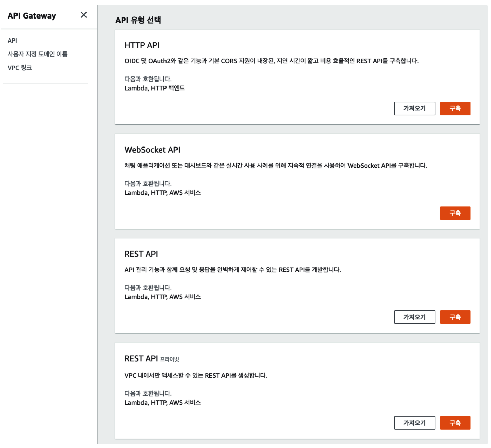This screenshot has width=491, height=448.
Task: Click 구축 for HTTP API
Action: click(x=455, y=108)
